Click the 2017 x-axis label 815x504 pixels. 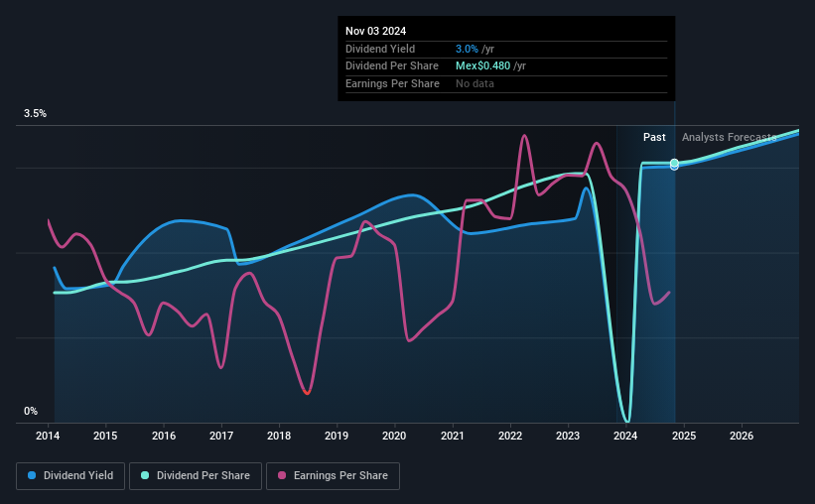click(221, 436)
